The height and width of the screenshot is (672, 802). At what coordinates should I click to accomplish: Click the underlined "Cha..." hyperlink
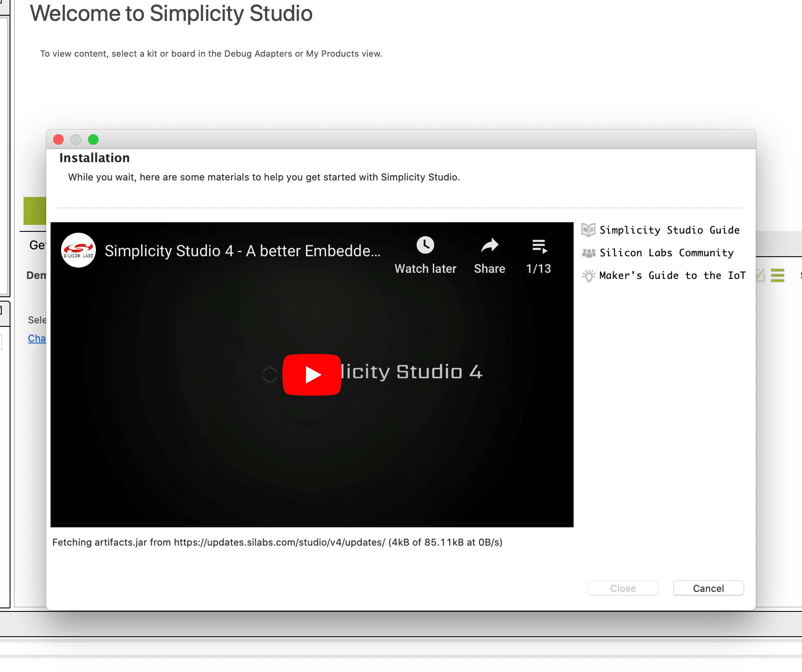(x=37, y=338)
